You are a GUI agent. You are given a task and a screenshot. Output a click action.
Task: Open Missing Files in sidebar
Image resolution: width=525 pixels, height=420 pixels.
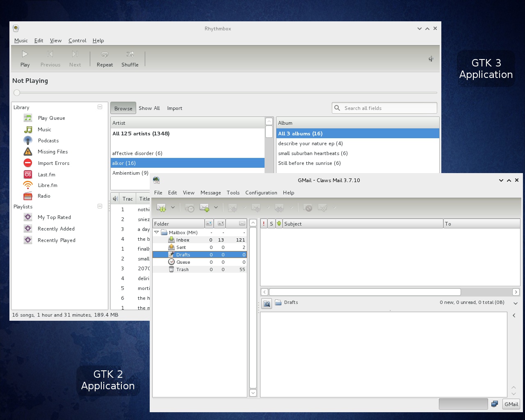pyautogui.click(x=52, y=152)
